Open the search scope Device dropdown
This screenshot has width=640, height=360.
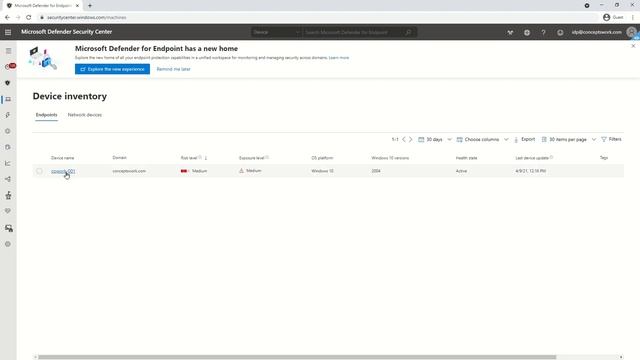pyautogui.click(x=276, y=32)
